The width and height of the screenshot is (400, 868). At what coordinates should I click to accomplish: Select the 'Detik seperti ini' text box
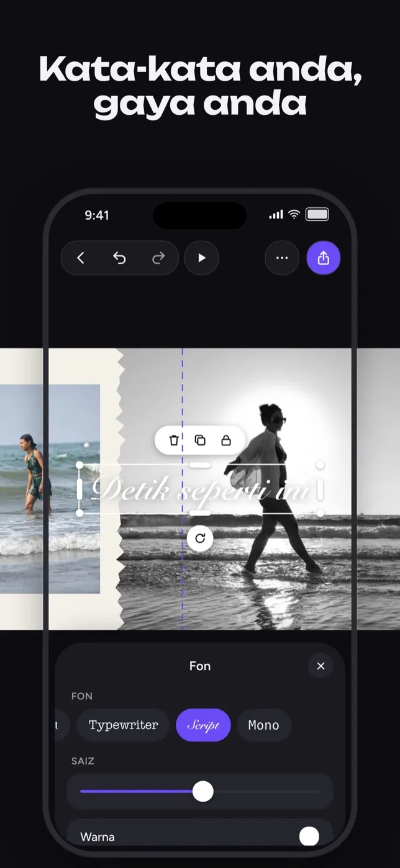tap(200, 489)
